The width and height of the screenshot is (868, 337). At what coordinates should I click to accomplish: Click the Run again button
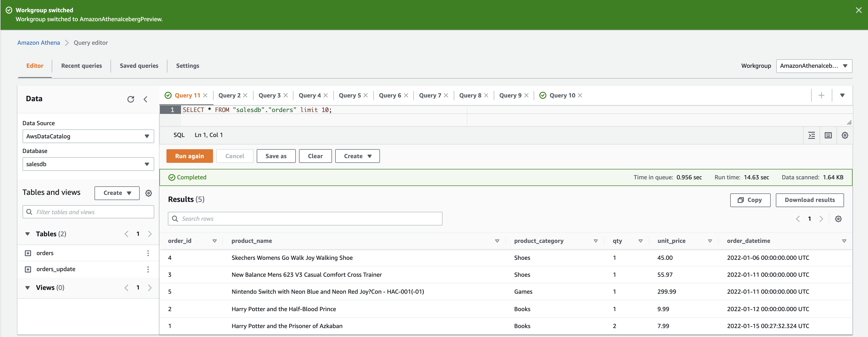click(x=189, y=156)
